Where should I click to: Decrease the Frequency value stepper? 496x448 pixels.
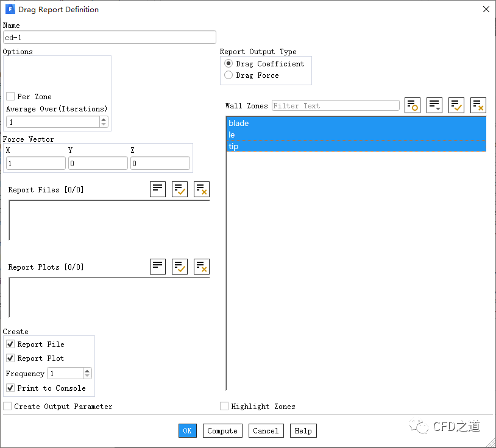[x=87, y=376]
